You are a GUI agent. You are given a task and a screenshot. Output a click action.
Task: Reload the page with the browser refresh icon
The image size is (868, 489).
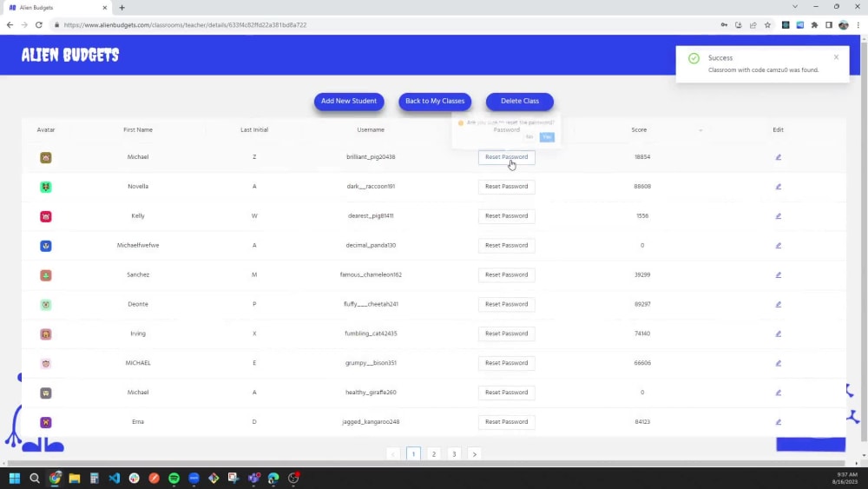coord(39,25)
